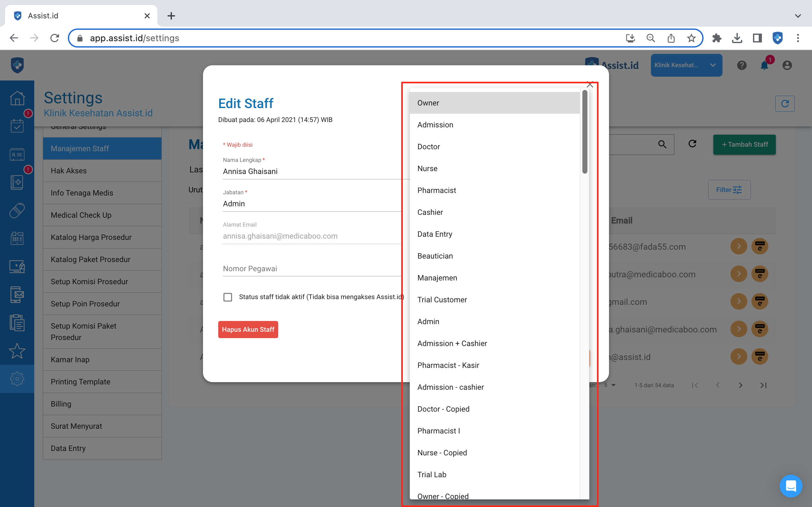Open the help question mark icon
Viewport: 812px width, 507px height.
point(742,65)
